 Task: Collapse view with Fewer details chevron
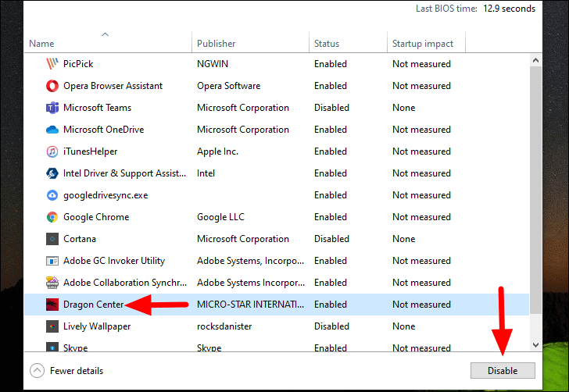click(37, 371)
